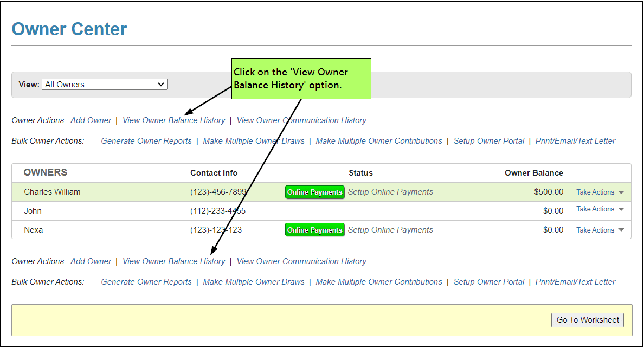Image resolution: width=644 pixels, height=347 pixels.
Task: Click 'Setup Online Payments' in Nexa row
Action: tap(390, 230)
